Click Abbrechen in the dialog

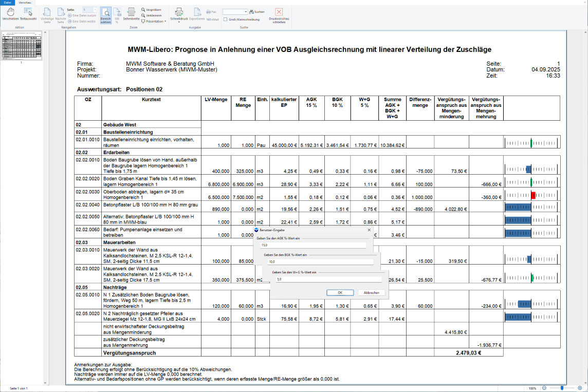371,293
